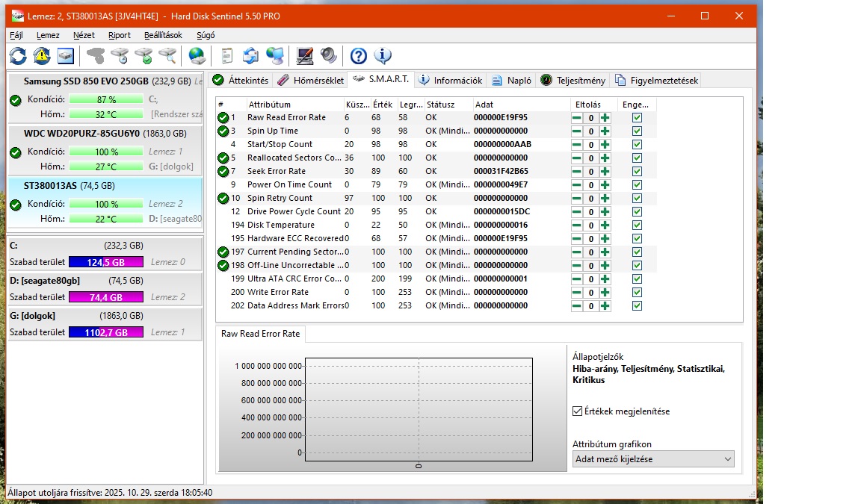The image size is (861, 504).
Task: Toggle the Értékek megjelenítése checkbox
Action: 577,411
